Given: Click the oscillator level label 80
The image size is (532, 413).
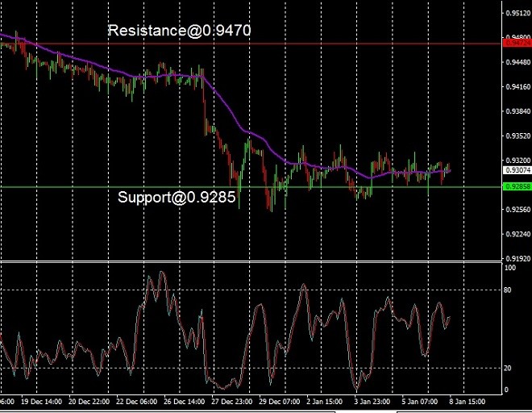Looking at the screenshot, I should point(508,290).
